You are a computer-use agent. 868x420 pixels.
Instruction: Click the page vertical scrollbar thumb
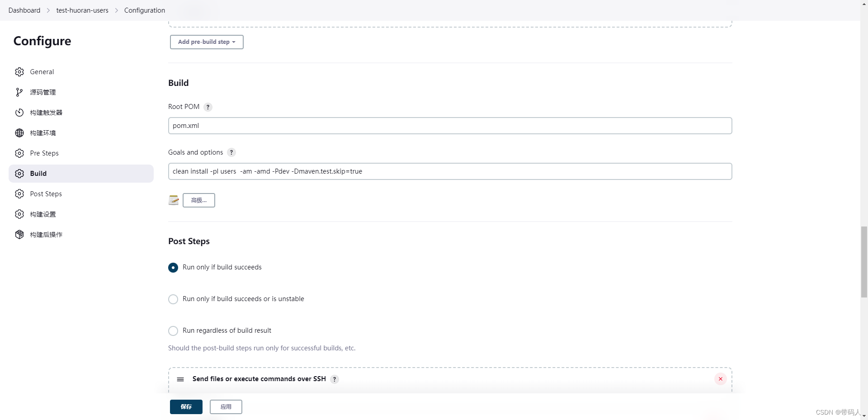pyautogui.click(x=864, y=262)
